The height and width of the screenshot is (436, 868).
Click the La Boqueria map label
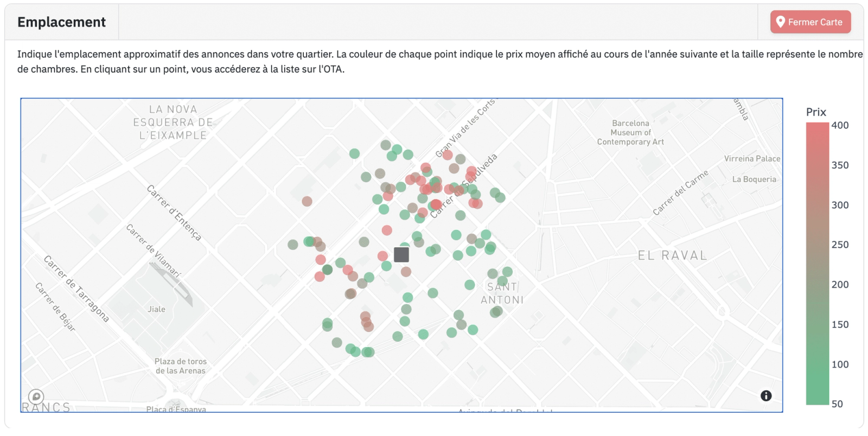coord(754,179)
